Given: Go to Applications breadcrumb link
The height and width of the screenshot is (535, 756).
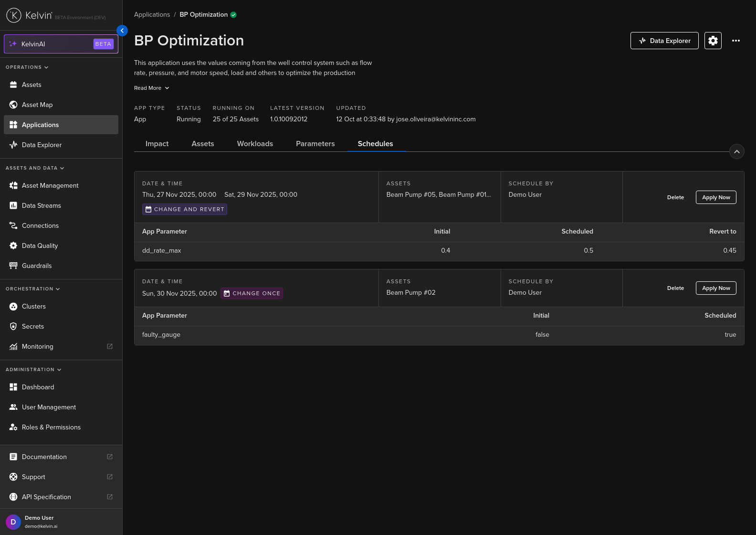Looking at the screenshot, I should point(152,14).
